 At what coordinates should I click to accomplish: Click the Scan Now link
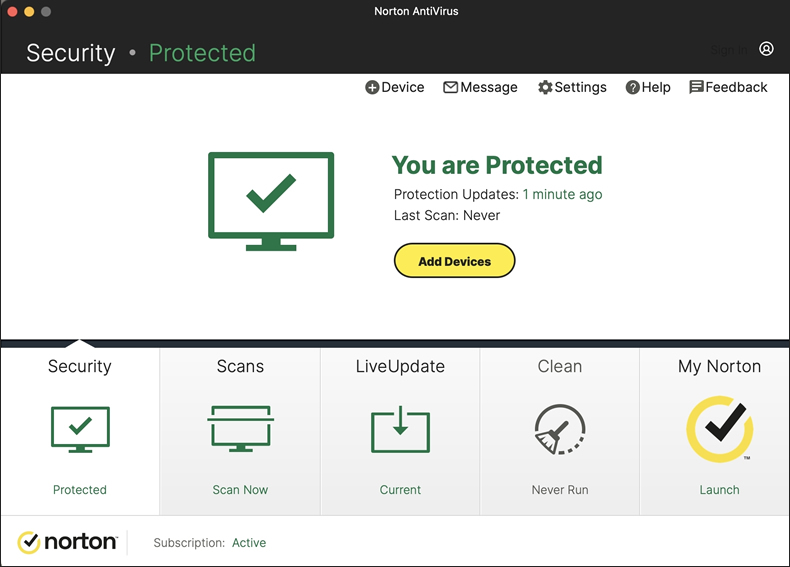tap(240, 490)
